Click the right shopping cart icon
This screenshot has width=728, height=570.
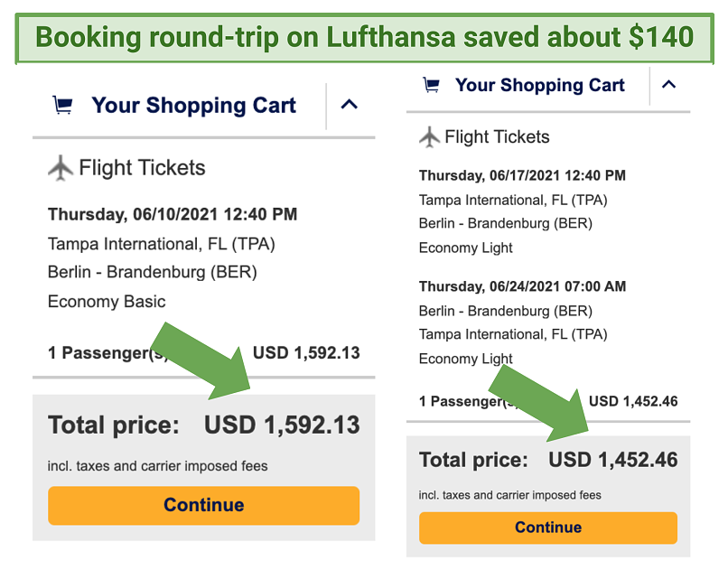pyautogui.click(x=432, y=85)
